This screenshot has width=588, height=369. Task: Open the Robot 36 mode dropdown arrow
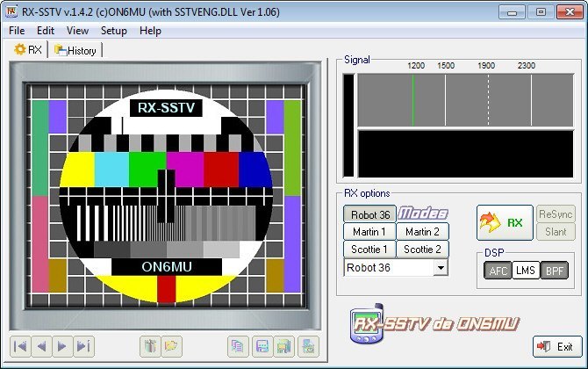(x=441, y=268)
